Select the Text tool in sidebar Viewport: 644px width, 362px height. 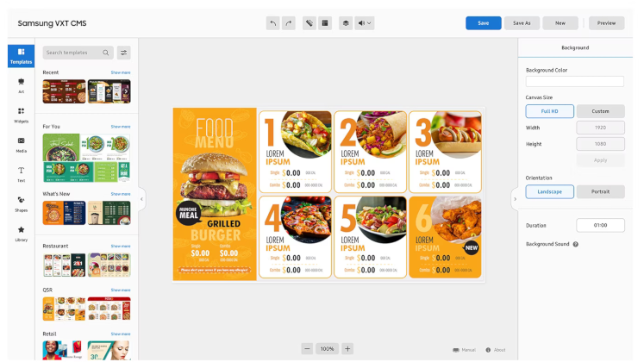point(21,174)
